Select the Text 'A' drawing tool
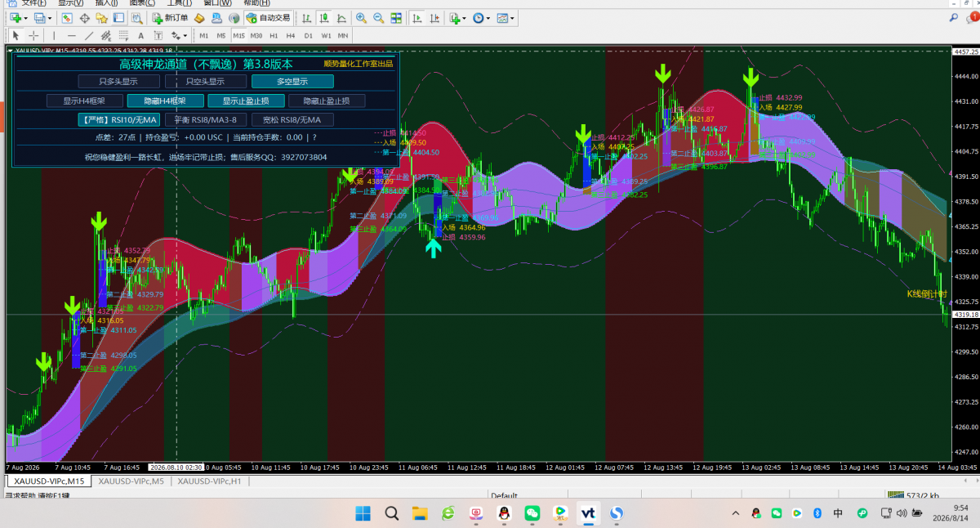The image size is (980, 528). (x=141, y=36)
